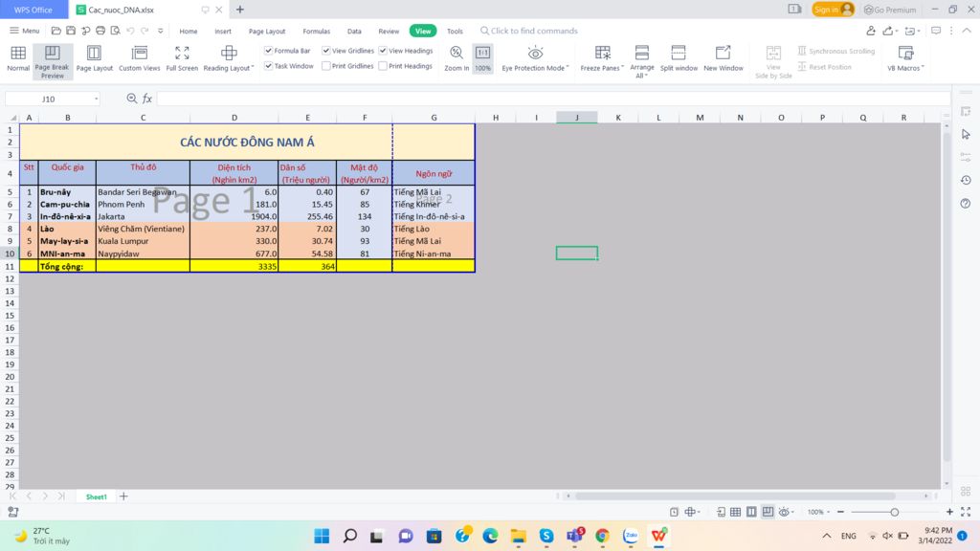Click the formula bar input field
Image resolution: width=980 pixels, height=551 pixels.
coord(553,99)
